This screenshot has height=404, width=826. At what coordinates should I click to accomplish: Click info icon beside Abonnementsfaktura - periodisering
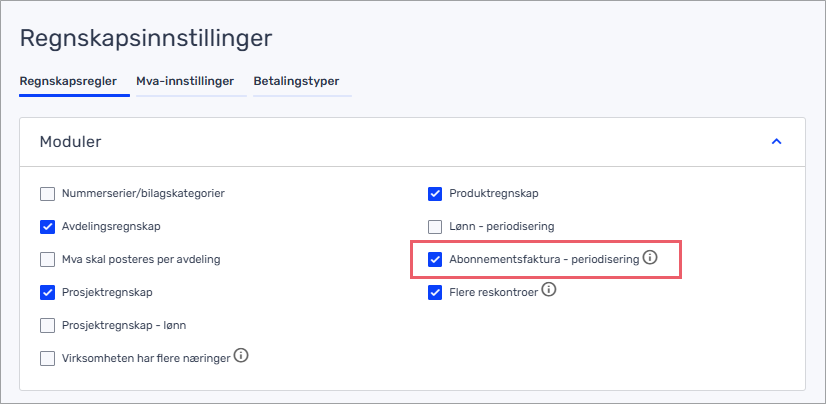tap(651, 258)
